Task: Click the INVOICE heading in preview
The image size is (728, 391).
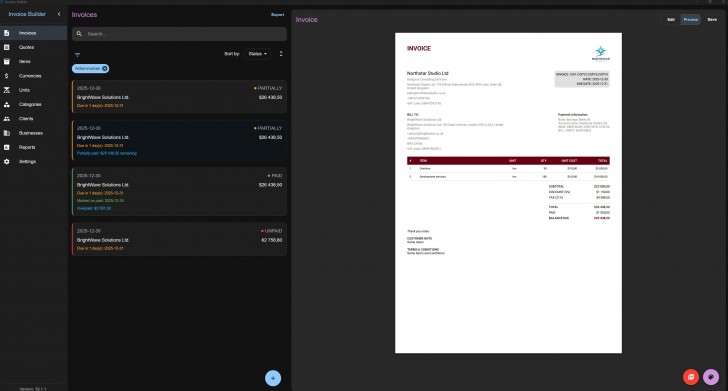Action: coord(419,48)
